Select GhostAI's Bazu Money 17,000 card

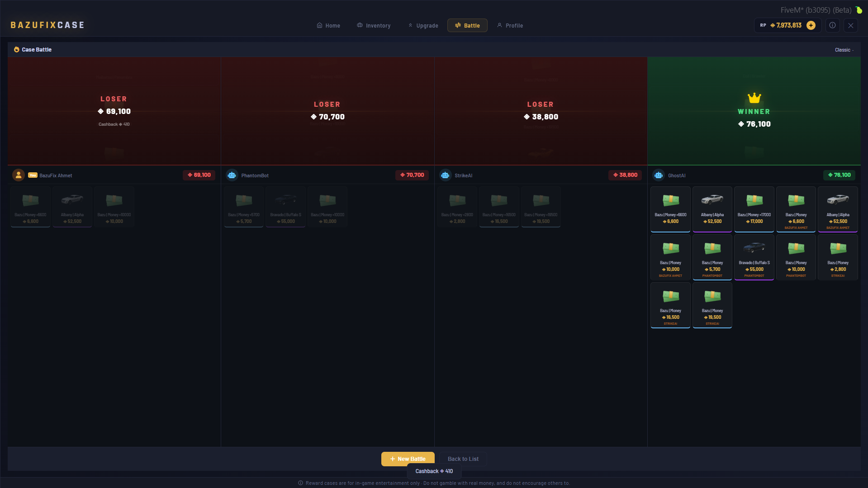pos(754,209)
